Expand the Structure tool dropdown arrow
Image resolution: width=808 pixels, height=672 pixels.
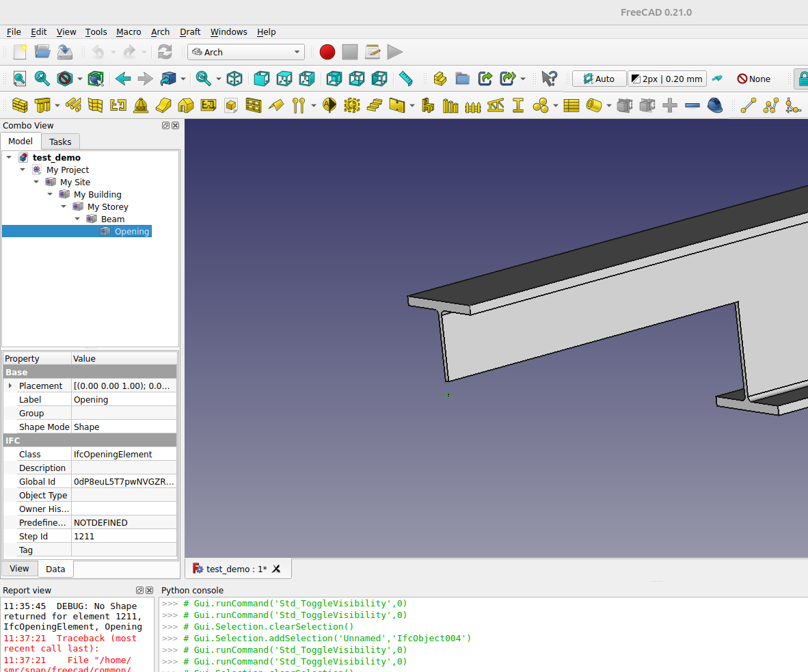(x=57, y=105)
